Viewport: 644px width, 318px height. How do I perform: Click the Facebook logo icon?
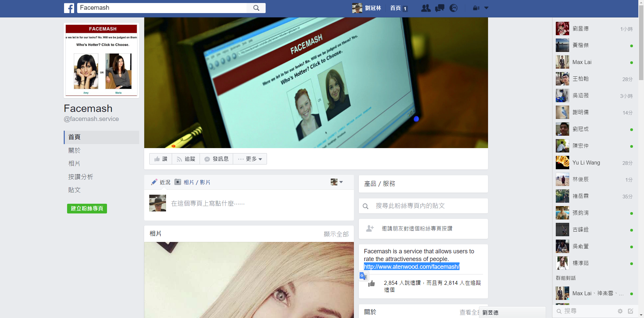69,8
